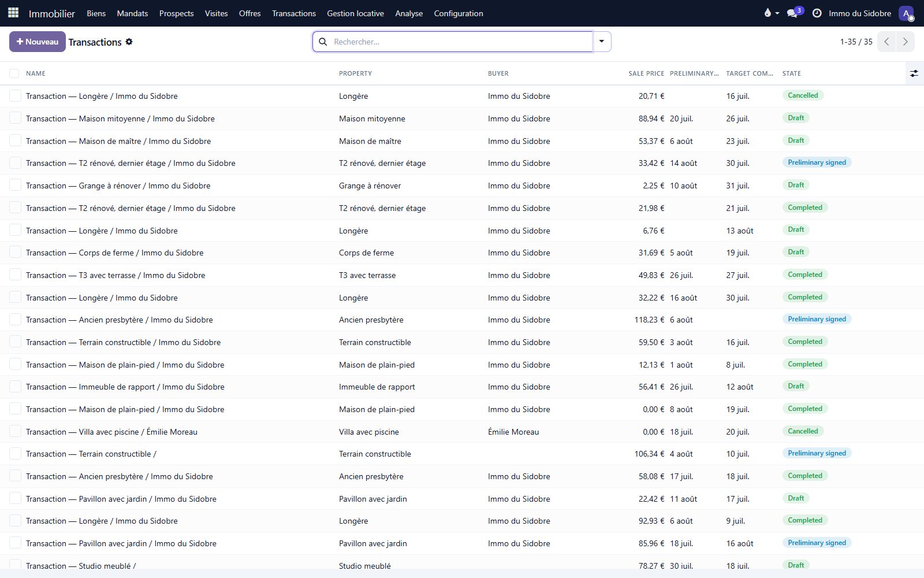Open the apps grid menu icon
The height and width of the screenshot is (578, 924).
pos(13,13)
